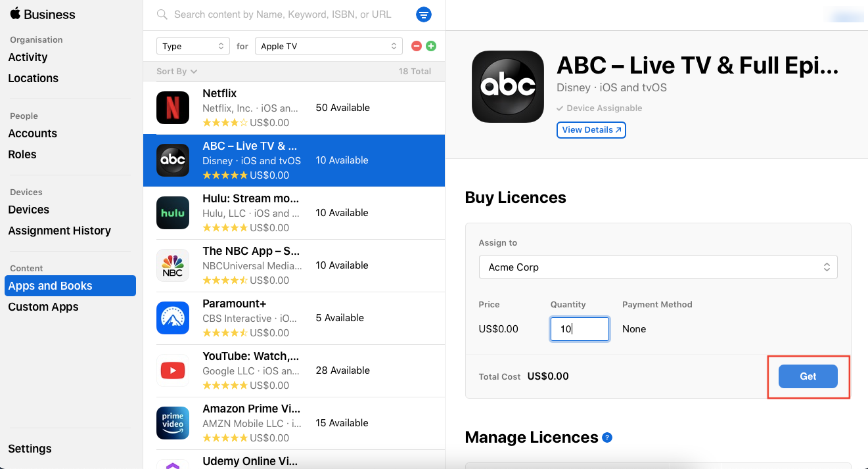Click the Device Assignable label
This screenshot has width=868, height=469.
pos(599,108)
